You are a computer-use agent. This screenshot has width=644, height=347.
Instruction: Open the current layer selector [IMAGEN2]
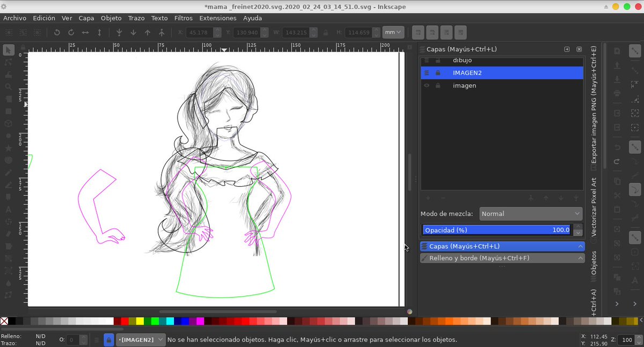coord(141,339)
